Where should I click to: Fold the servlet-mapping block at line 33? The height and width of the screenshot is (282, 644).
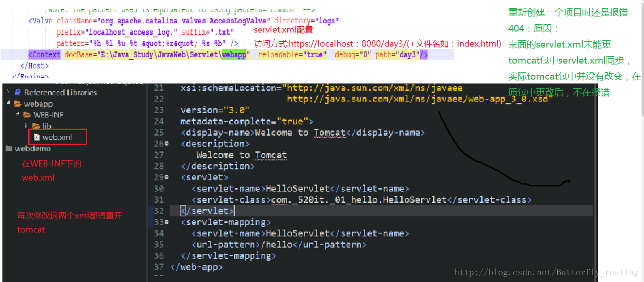point(167,222)
